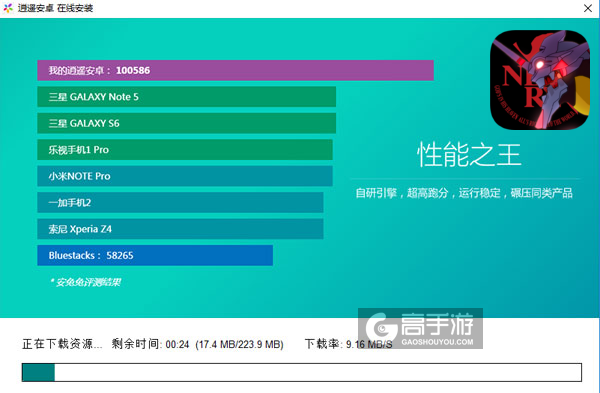Viewport: 600px width, 393px height.
Task: Click the 正在下载资源 status text
Action: click(x=62, y=344)
